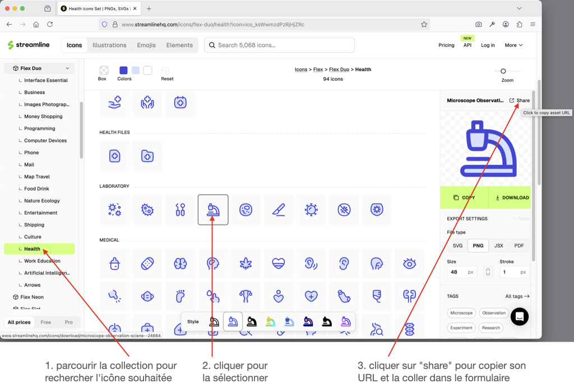Select SVG as export file type
574x392 pixels.
pos(457,246)
